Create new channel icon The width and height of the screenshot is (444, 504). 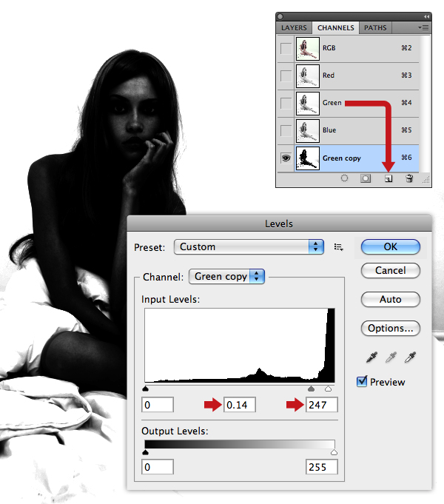tap(388, 178)
